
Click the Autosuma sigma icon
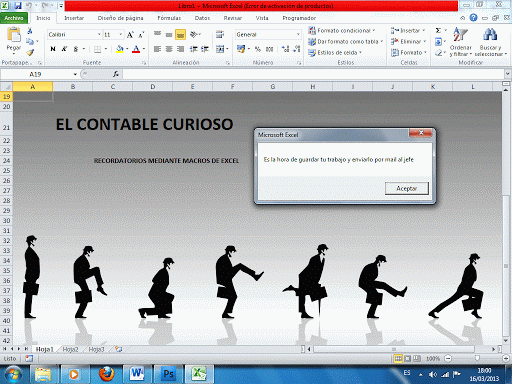pos(438,31)
